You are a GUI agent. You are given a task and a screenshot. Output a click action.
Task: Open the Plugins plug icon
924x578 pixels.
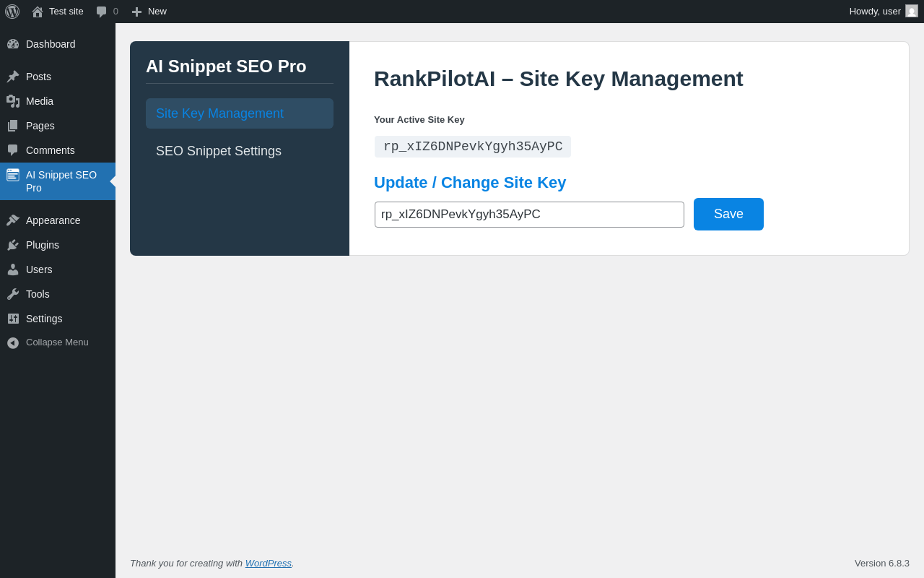click(13, 245)
